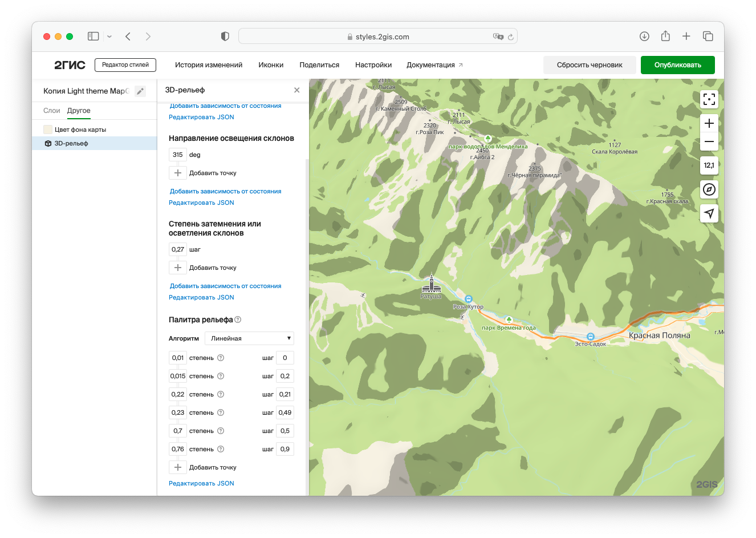This screenshot has width=756, height=538.
Task: Open the Алгоритм dropdown set to Линейная
Action: pyautogui.click(x=249, y=338)
